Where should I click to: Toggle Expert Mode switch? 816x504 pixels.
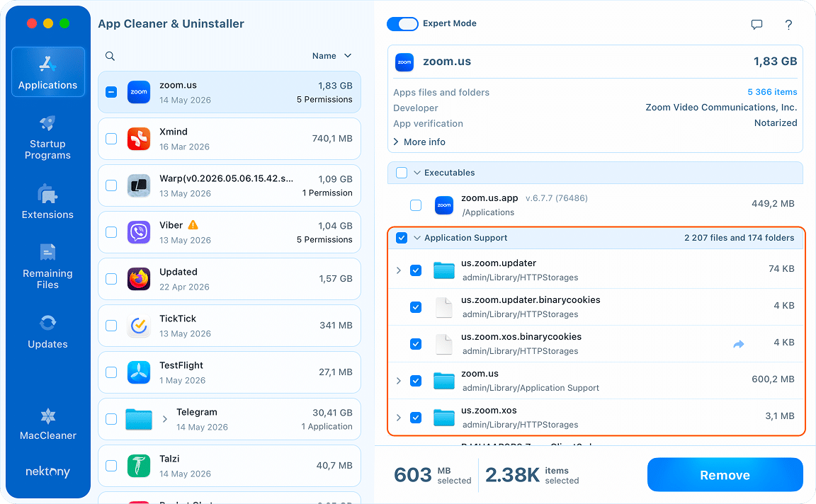402,24
